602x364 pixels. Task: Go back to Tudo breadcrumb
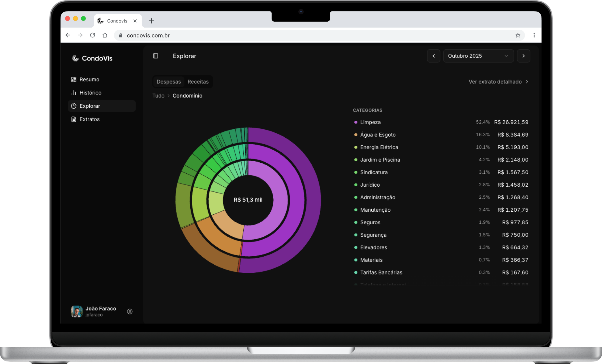(158, 96)
